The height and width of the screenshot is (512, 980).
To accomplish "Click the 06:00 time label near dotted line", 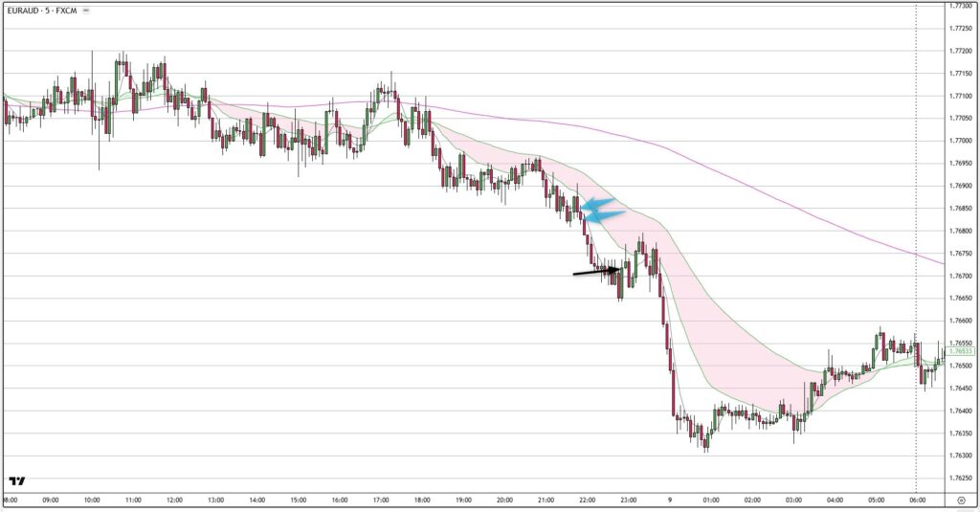I will coord(917,500).
